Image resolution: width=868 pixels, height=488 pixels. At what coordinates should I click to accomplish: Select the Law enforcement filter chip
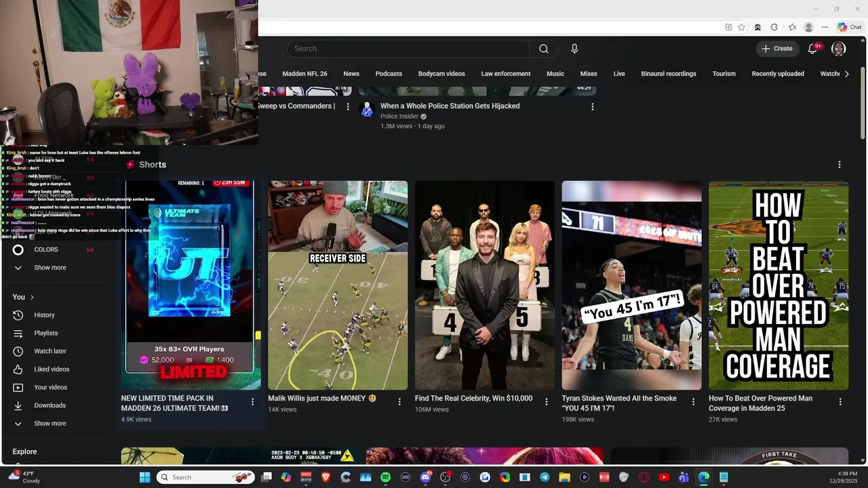coord(506,74)
